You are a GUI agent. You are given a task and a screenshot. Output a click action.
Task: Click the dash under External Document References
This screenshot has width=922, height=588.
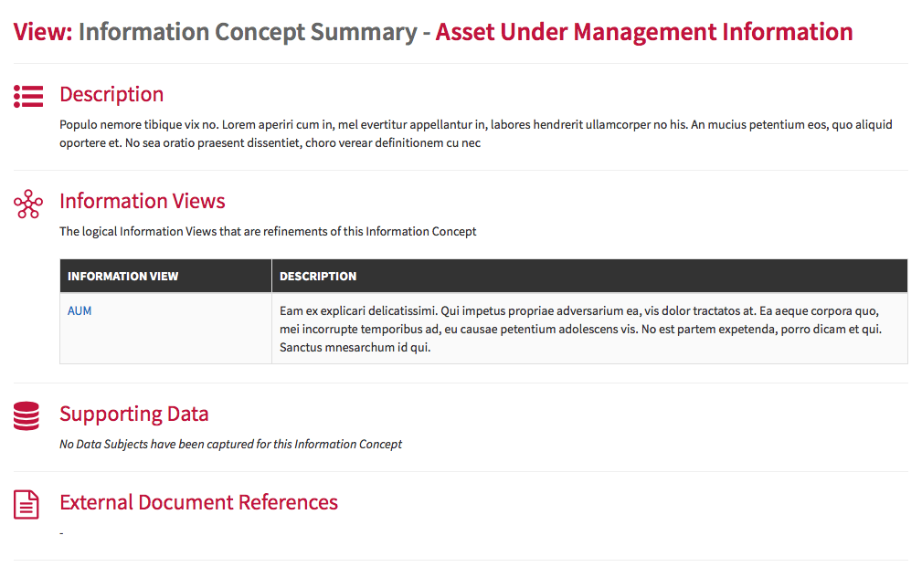click(61, 533)
